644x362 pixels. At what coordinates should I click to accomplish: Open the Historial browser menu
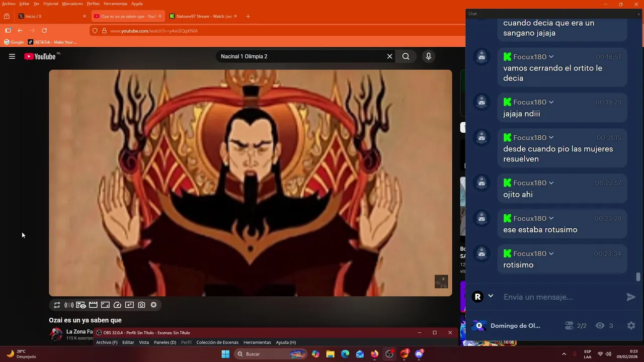click(51, 4)
